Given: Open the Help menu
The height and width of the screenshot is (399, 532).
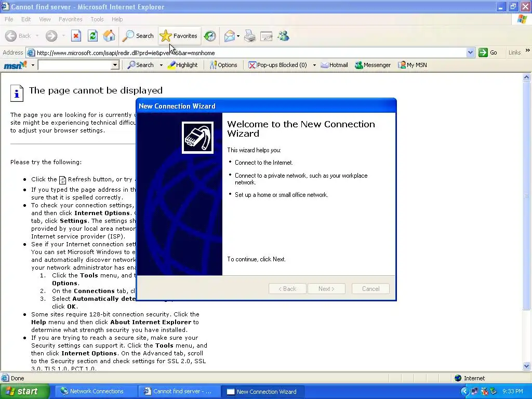Looking at the screenshot, I should [117, 19].
